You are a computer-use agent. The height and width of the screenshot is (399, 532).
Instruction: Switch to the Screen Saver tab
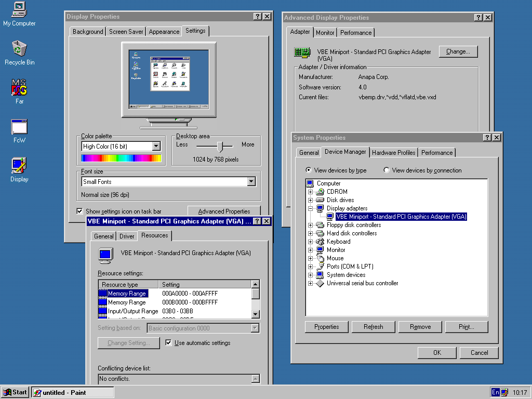coord(126,32)
